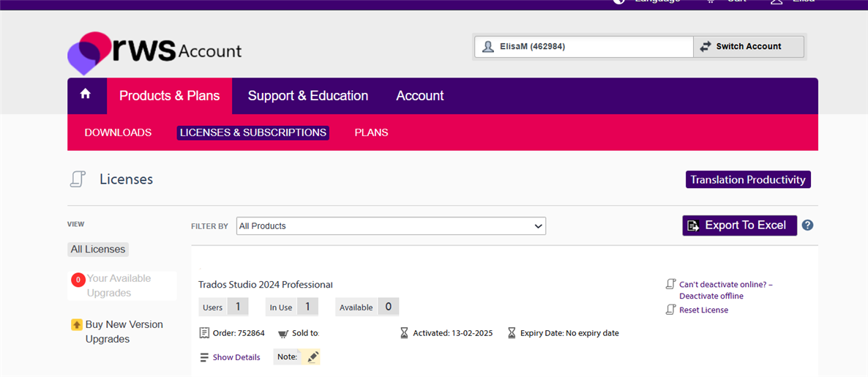Open the Support & Education tab
The image size is (868, 377).
point(308,96)
